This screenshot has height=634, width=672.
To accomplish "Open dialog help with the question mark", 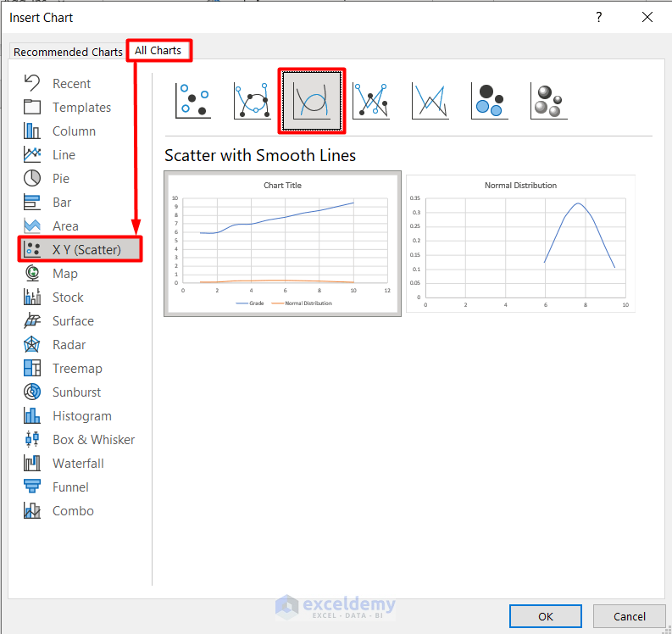I will (x=599, y=17).
